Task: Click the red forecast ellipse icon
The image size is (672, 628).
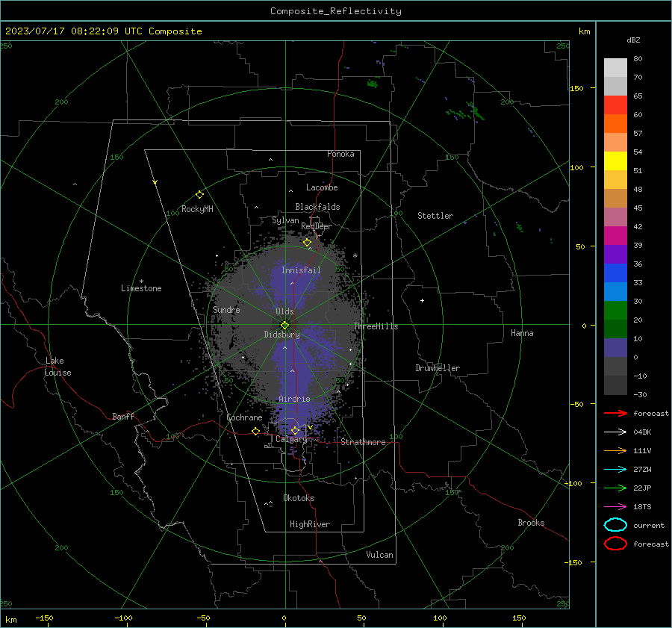Action: [x=615, y=544]
